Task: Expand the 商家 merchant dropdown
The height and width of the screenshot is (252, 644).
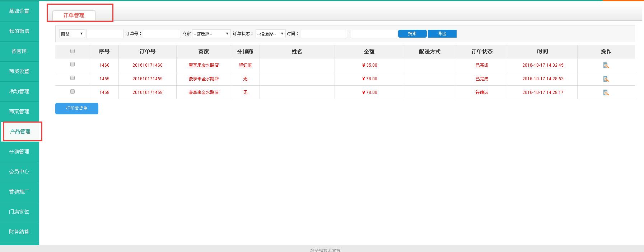Action: coord(211,34)
